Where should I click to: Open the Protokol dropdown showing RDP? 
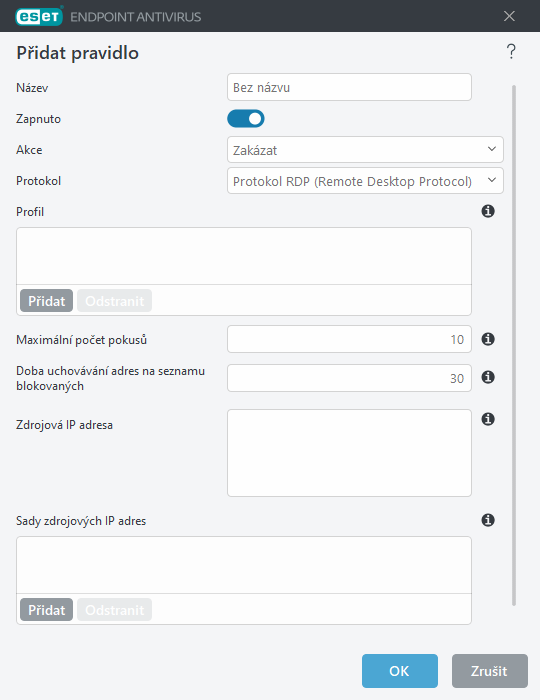pos(365,181)
